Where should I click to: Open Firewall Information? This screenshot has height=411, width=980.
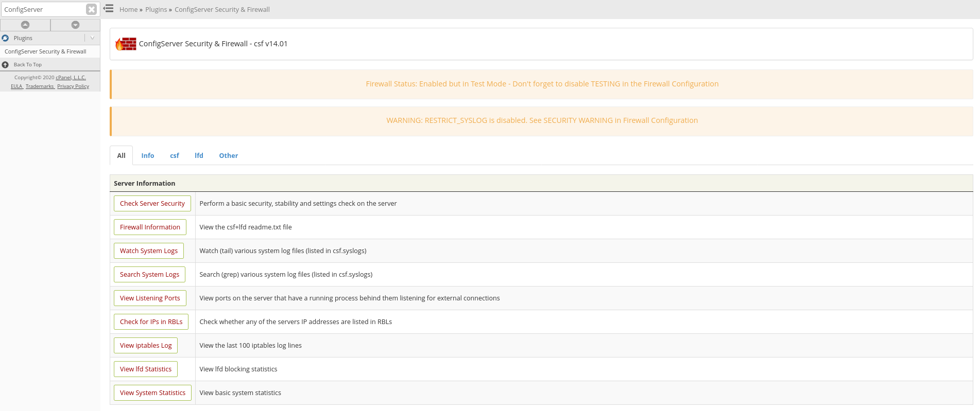point(150,227)
